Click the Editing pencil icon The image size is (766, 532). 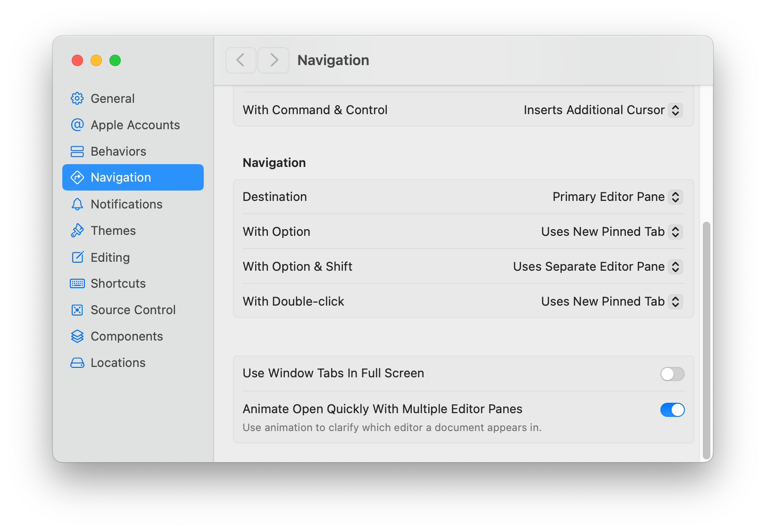point(77,257)
